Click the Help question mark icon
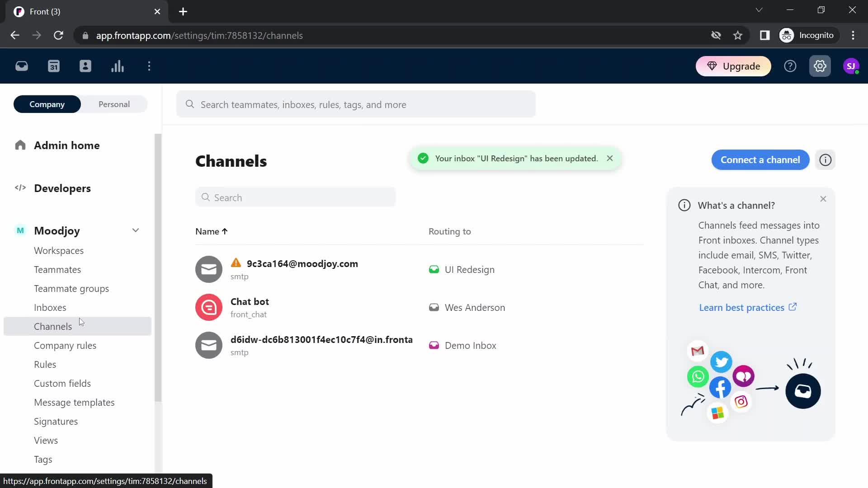 (791, 66)
